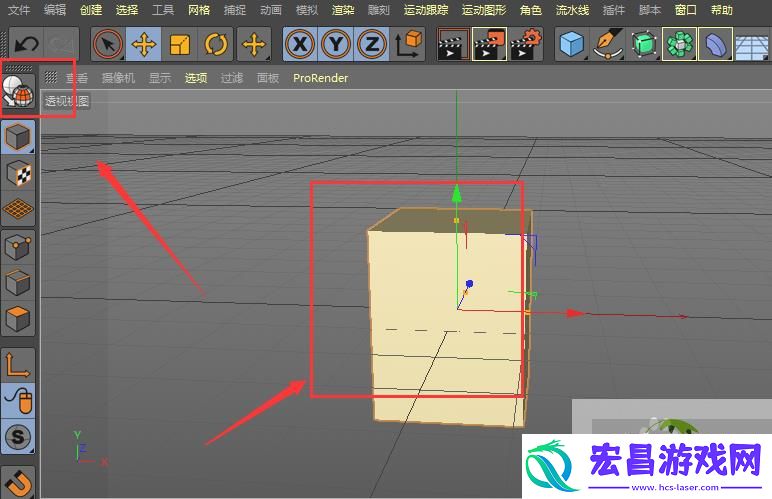Toggle the Y axis lock
The width and height of the screenshot is (772, 499).
click(x=336, y=45)
